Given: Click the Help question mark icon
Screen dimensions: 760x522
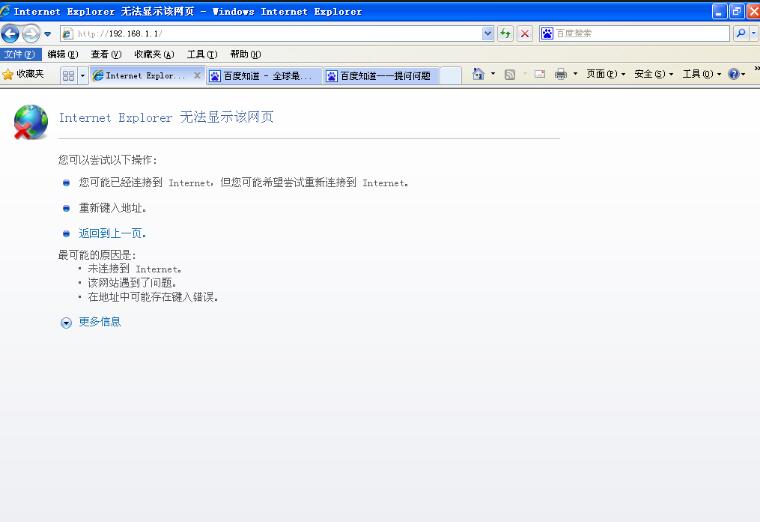Looking at the screenshot, I should [734, 74].
